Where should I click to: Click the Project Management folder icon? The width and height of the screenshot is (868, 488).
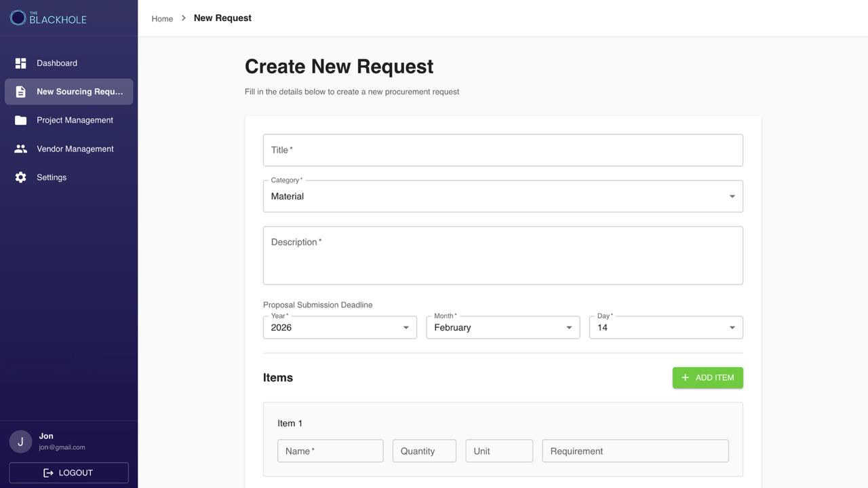coord(21,120)
